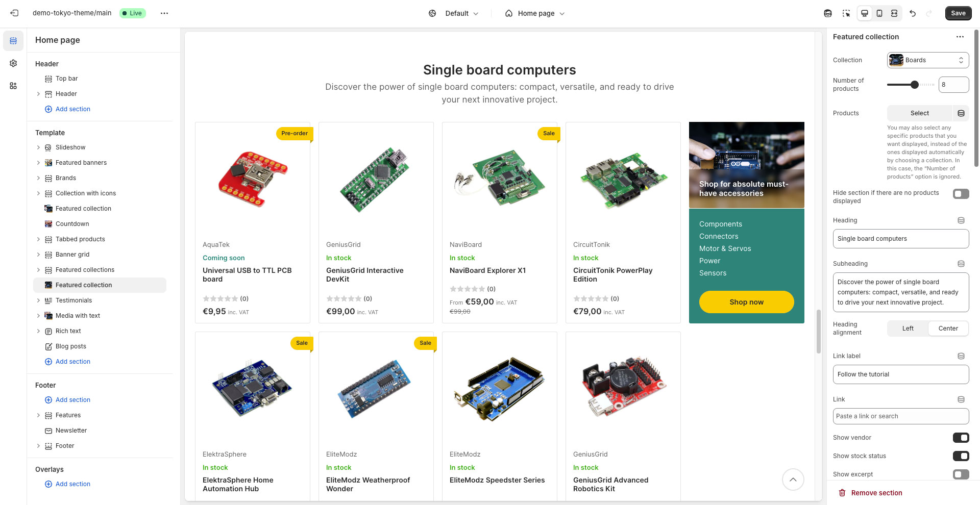Toggle the inspector selection icon
Screen dimensions: 980x505
846,13
